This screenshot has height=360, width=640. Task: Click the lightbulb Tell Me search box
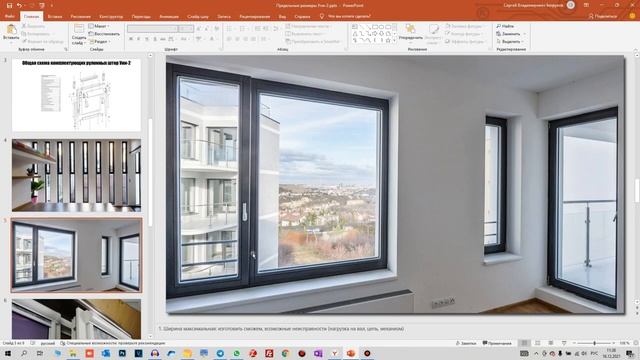[345, 16]
